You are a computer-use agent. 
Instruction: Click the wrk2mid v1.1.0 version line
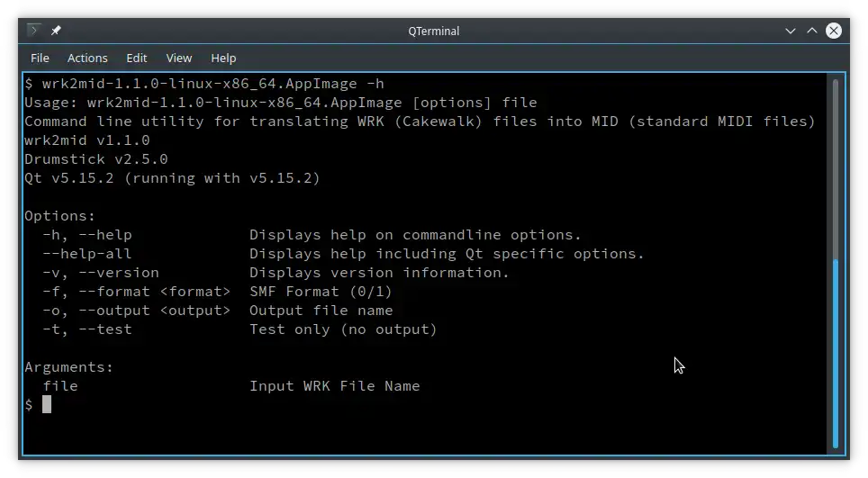(87, 140)
